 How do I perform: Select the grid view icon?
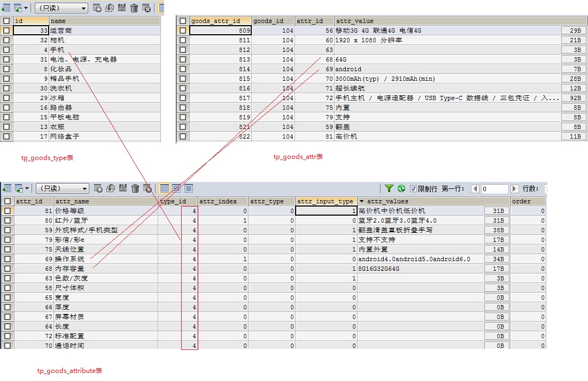[164, 188]
